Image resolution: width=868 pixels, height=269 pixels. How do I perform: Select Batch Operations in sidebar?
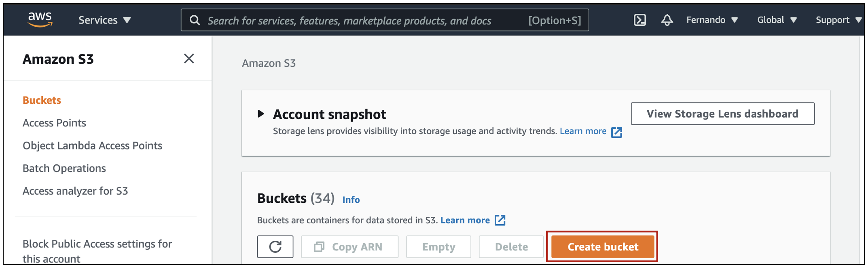click(64, 168)
